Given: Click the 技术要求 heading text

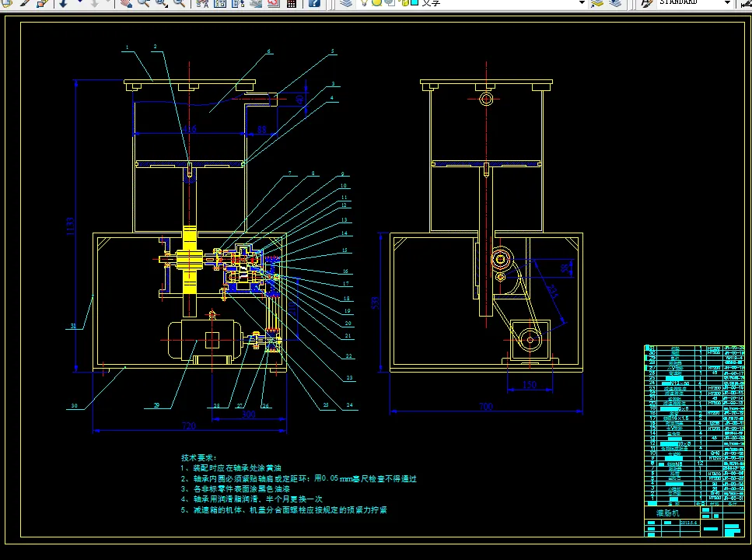Looking at the screenshot, I should click(198, 458).
